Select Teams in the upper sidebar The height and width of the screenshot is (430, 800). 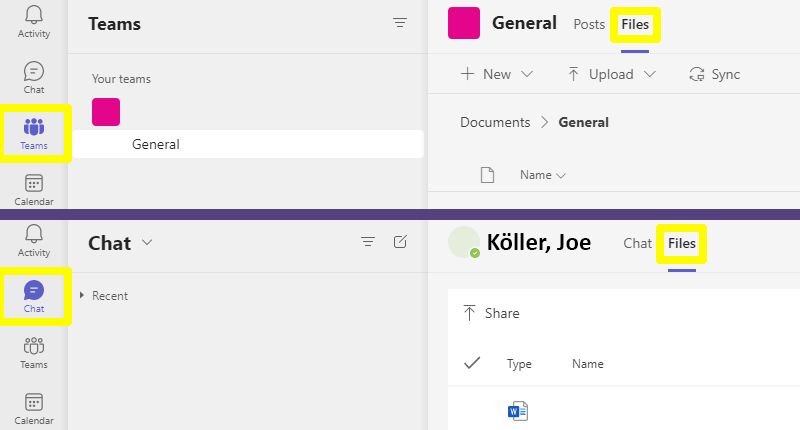pos(34,134)
